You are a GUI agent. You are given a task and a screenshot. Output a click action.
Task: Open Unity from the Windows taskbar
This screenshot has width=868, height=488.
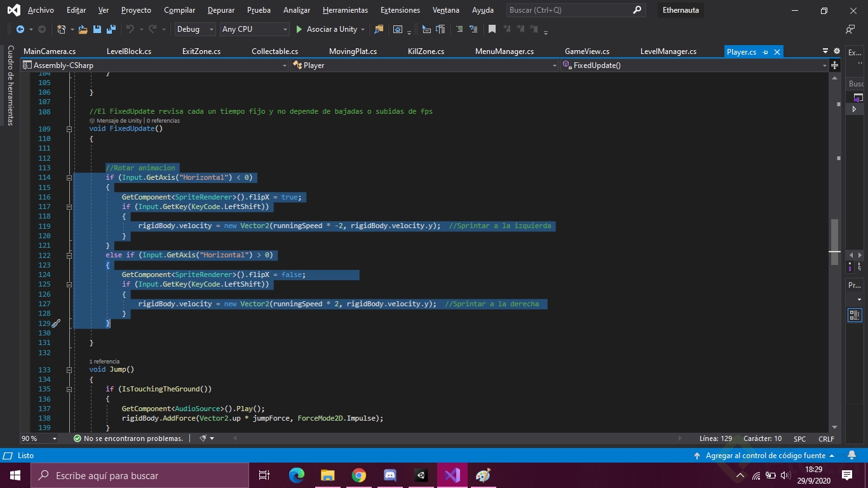(421, 475)
